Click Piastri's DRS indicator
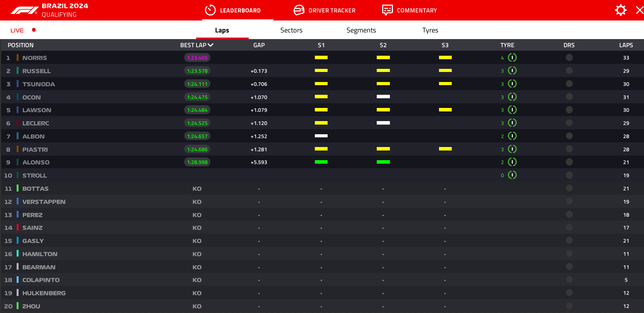The width and height of the screenshot is (644, 313). [x=569, y=149]
